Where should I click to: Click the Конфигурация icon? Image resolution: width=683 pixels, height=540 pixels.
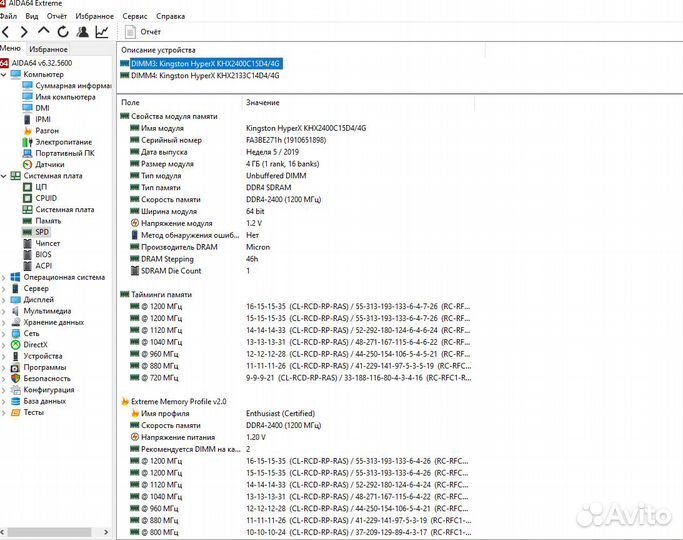(x=15, y=390)
